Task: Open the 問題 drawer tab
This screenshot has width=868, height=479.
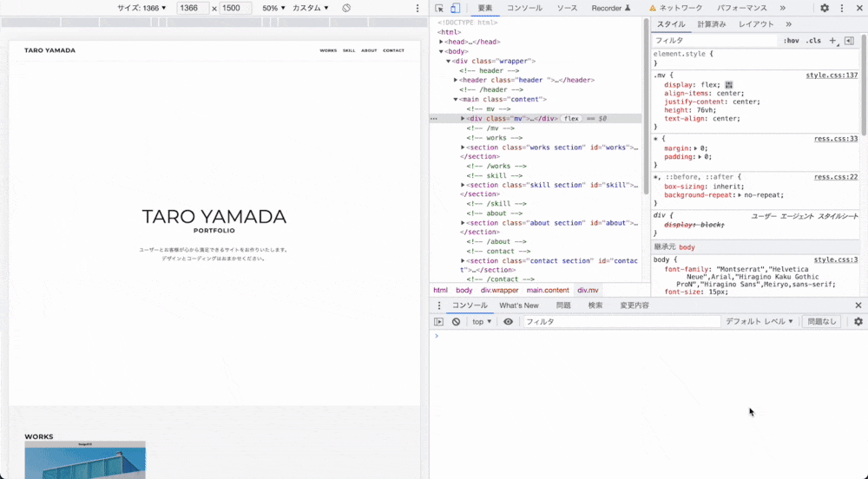Action: pyautogui.click(x=563, y=305)
